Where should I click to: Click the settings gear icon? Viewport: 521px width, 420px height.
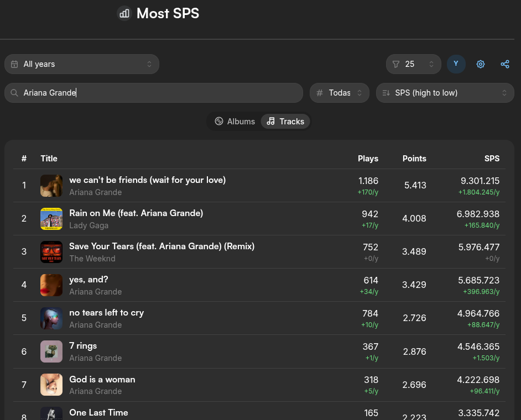pos(481,64)
